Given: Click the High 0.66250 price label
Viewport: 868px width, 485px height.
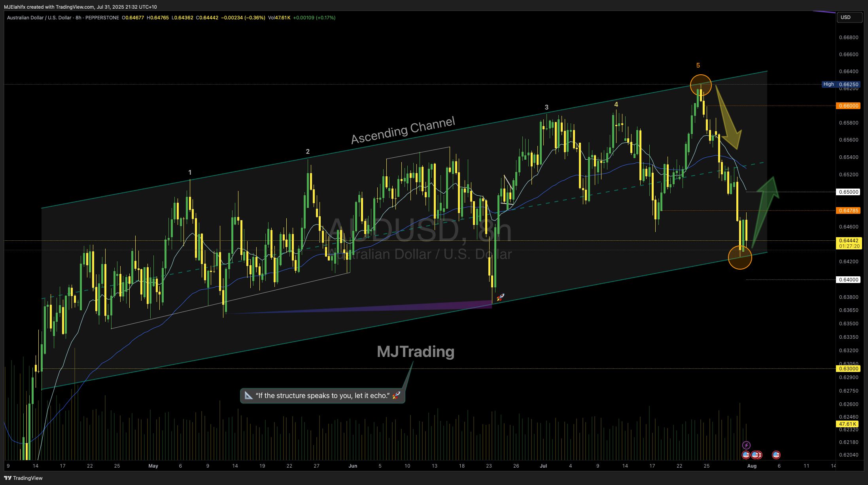Looking at the screenshot, I should click(x=841, y=84).
